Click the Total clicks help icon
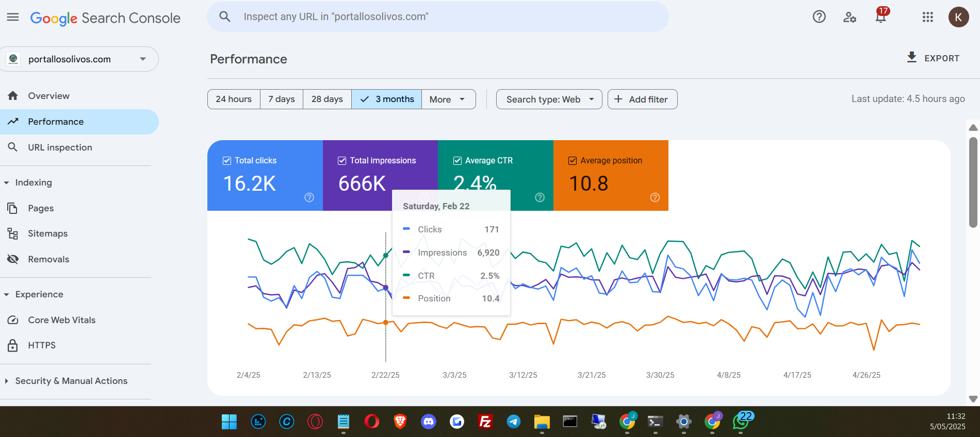 pos(309,197)
